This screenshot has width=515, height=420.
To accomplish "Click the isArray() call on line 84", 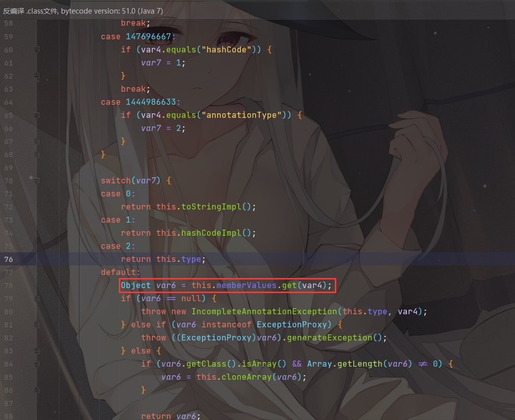I will coord(264,364).
